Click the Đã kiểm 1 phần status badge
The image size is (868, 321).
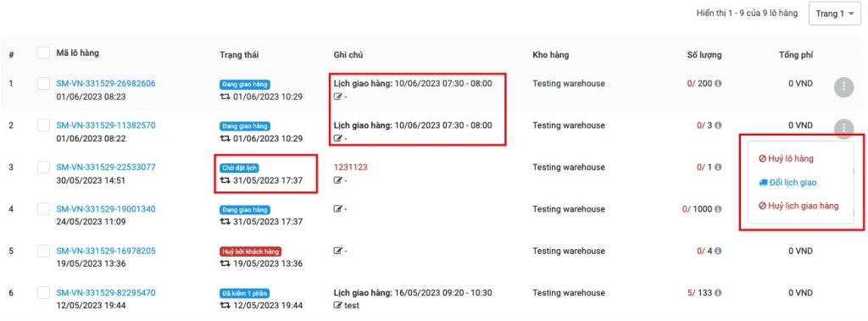click(244, 294)
